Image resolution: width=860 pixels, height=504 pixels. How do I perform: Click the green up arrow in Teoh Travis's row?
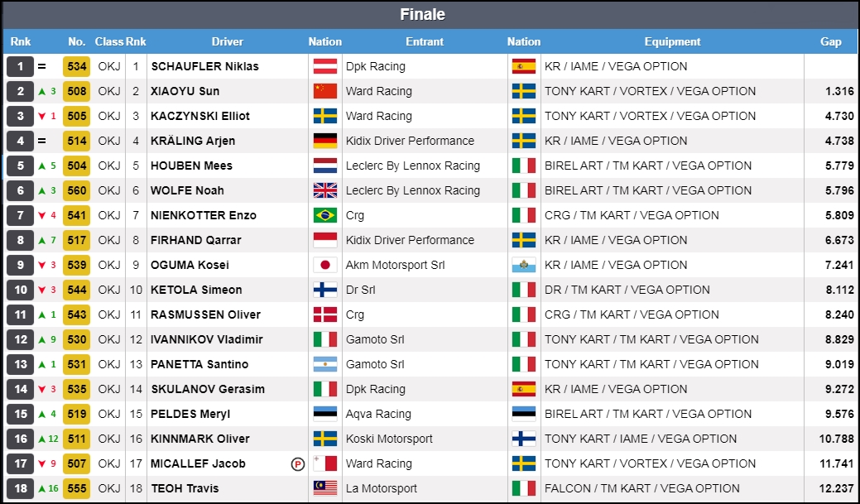42,488
